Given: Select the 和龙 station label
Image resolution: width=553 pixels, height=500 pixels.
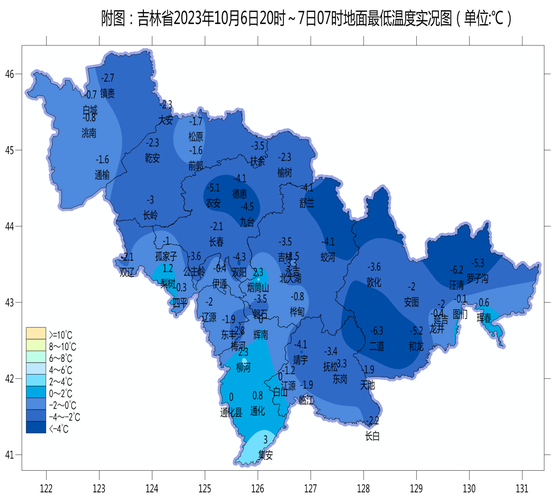Looking at the screenshot, I should pyautogui.click(x=416, y=346).
